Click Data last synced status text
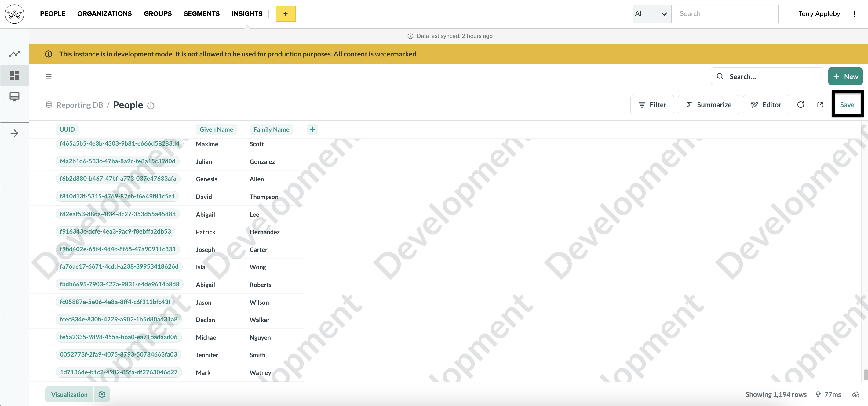This screenshot has height=406, width=868. coord(454,36)
